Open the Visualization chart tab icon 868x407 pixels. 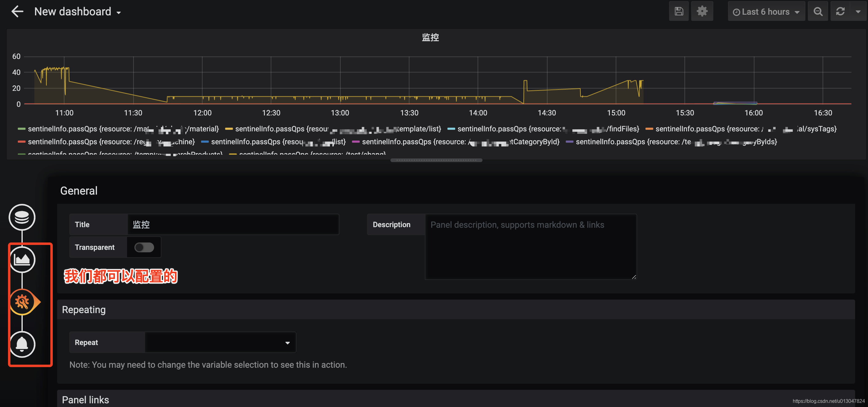tap(22, 259)
